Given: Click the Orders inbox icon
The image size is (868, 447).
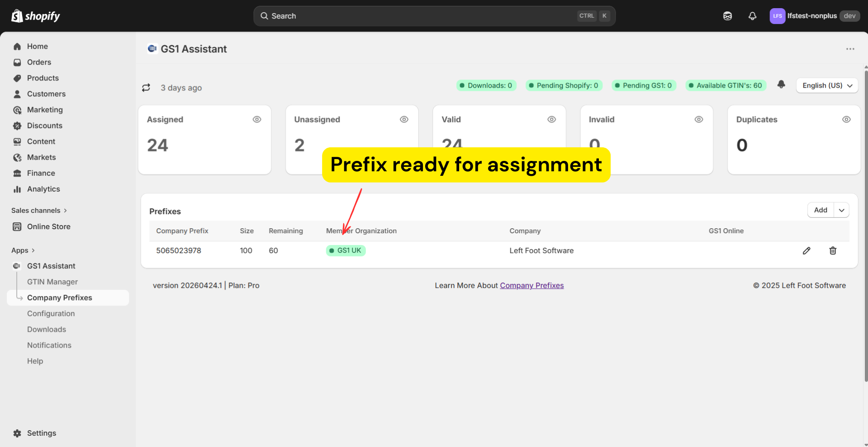Looking at the screenshot, I should click(x=17, y=62).
